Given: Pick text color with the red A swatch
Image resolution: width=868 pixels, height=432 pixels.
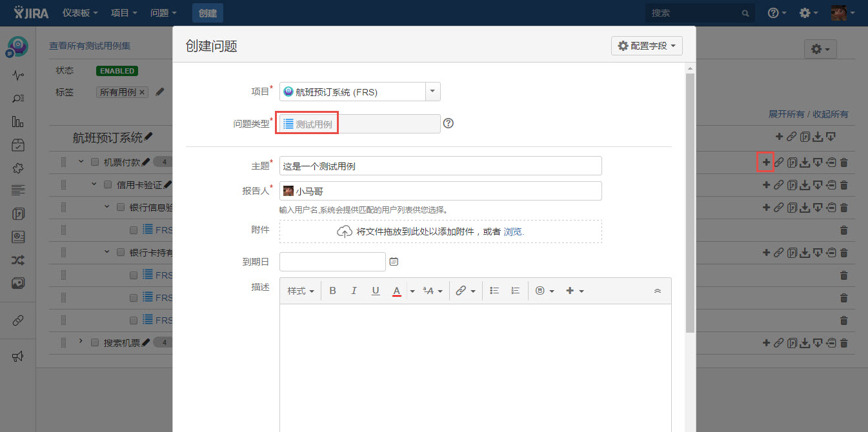Looking at the screenshot, I should pyautogui.click(x=397, y=291).
